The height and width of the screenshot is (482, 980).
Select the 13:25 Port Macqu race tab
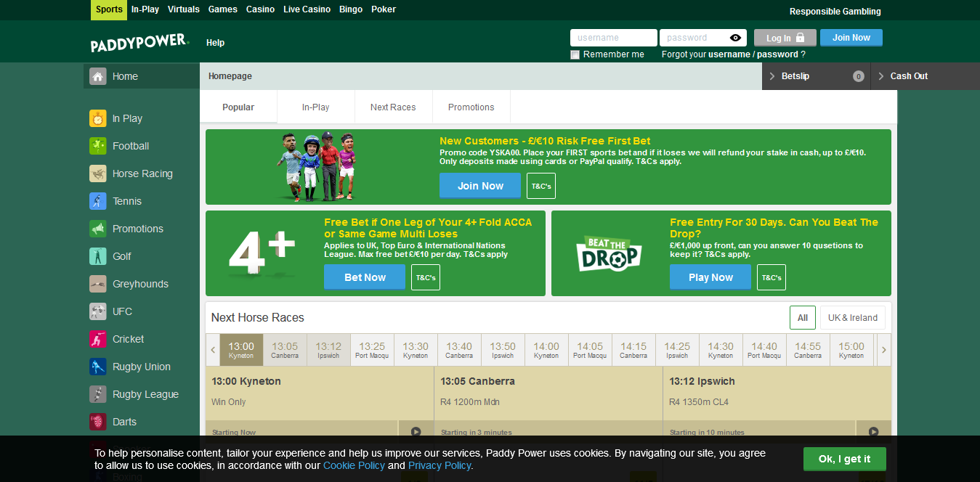coord(372,350)
